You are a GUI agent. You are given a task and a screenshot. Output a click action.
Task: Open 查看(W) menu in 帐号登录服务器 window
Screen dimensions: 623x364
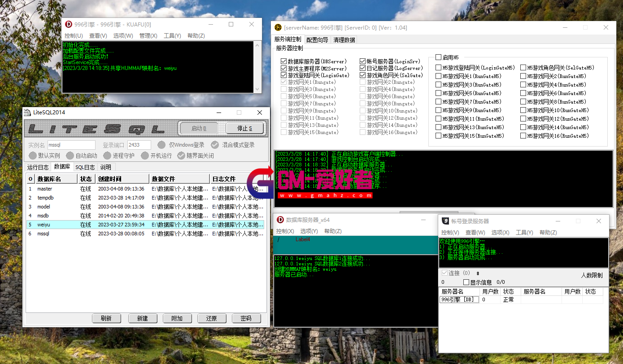(x=475, y=233)
